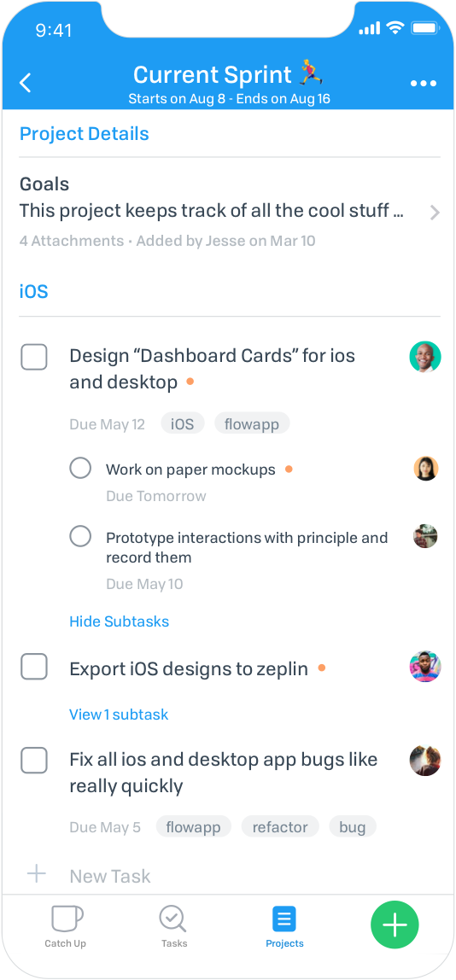Tap the refactor tag
Screen dimensions: 456x980
pyautogui.click(x=280, y=827)
